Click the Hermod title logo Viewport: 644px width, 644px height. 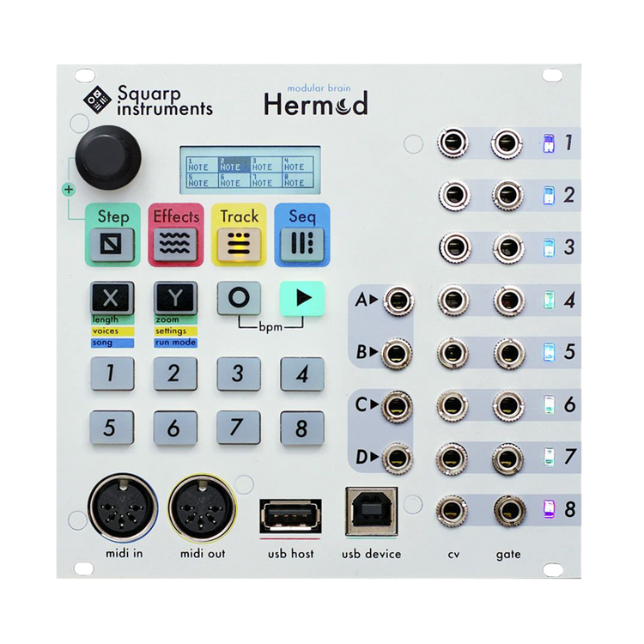pos(316,104)
